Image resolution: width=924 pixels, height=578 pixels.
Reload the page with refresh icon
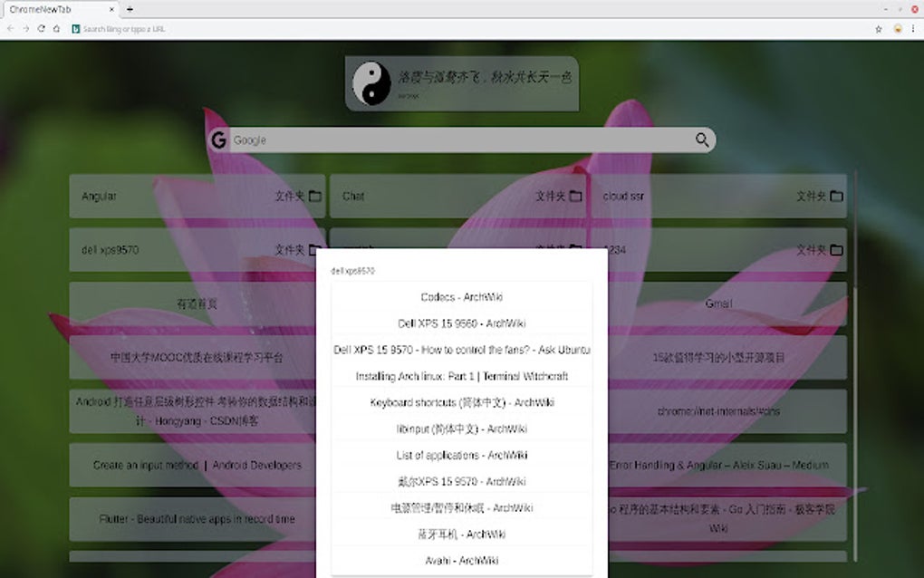42,28
